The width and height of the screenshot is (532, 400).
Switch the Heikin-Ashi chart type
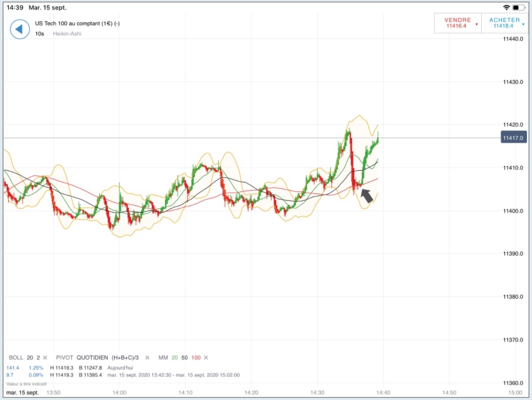point(67,34)
